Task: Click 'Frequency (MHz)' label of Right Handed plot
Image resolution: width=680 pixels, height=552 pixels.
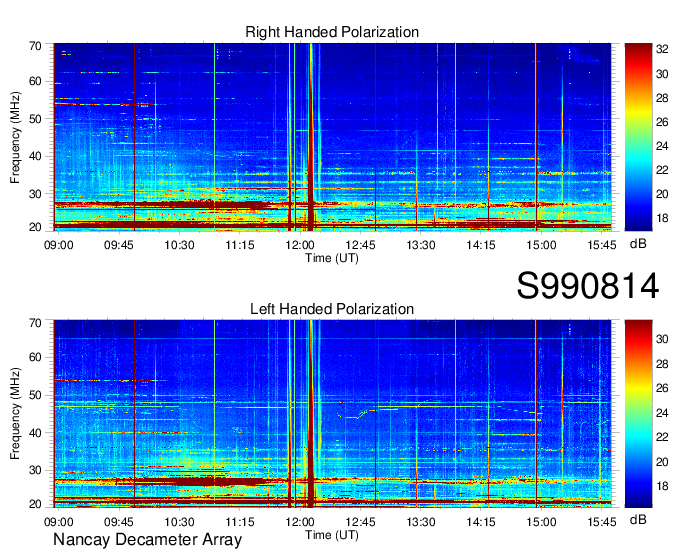Action: click(15, 137)
